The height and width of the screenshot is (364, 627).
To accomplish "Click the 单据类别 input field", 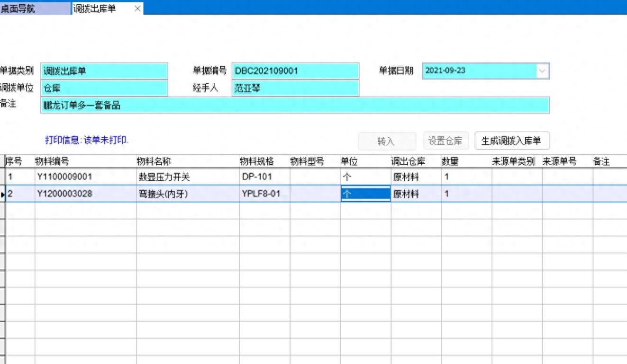I will [x=104, y=71].
